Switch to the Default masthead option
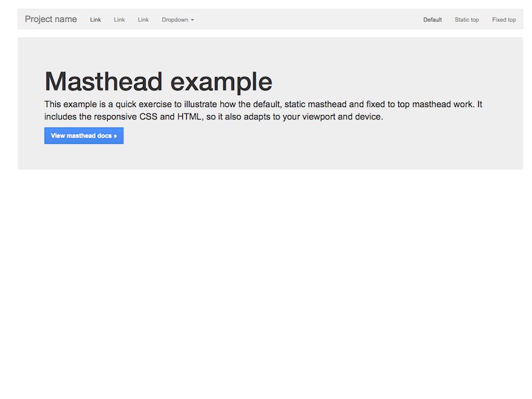532x399 pixels. 432,20
